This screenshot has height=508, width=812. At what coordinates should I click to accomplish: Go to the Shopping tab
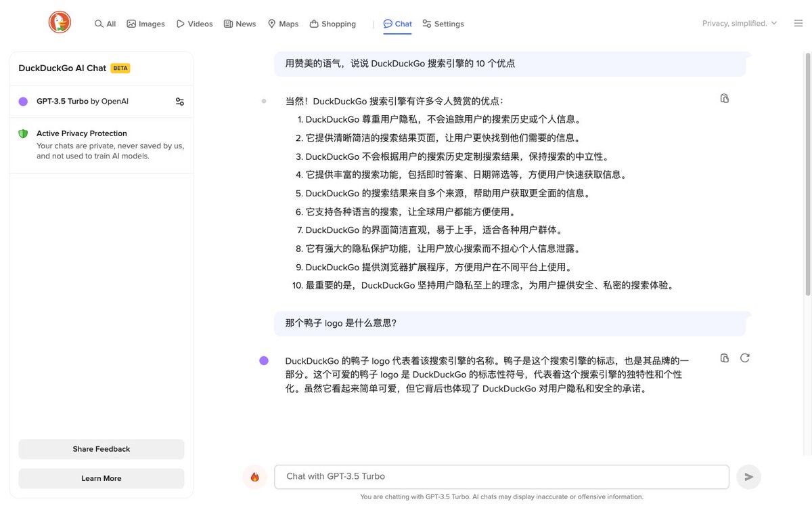[332, 24]
